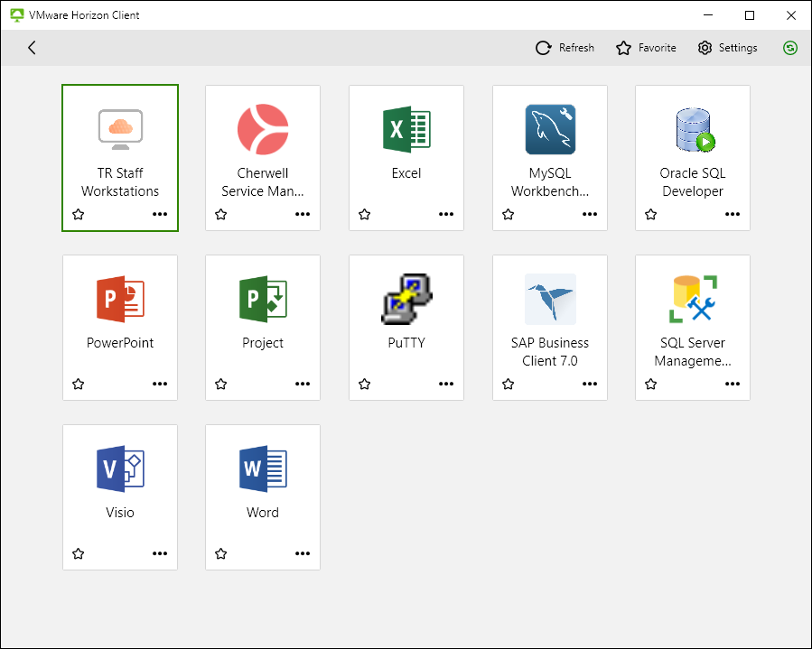Viewport: 812px width, 649px height.
Task: Close the VMware Horizon Client window
Action: [x=790, y=15]
